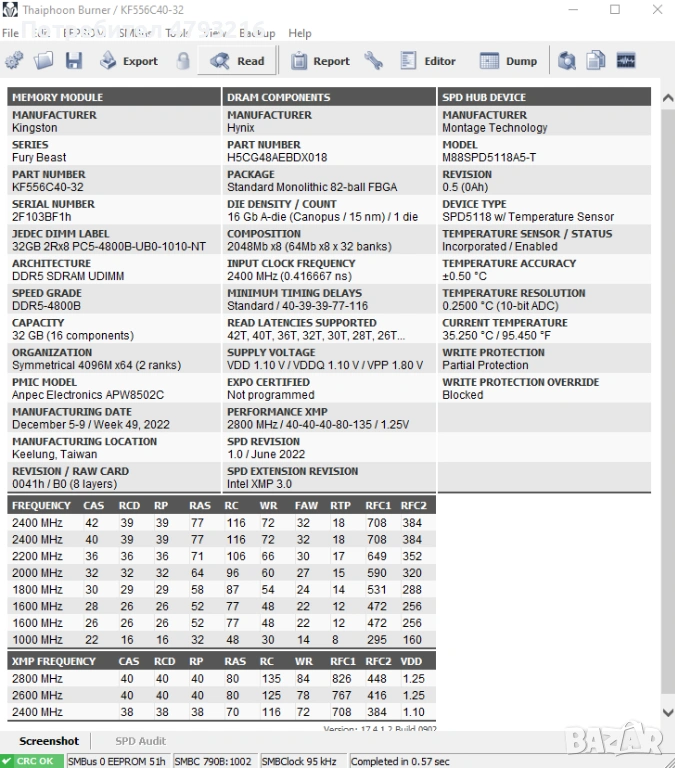Open the File menu

[x=10, y=33]
